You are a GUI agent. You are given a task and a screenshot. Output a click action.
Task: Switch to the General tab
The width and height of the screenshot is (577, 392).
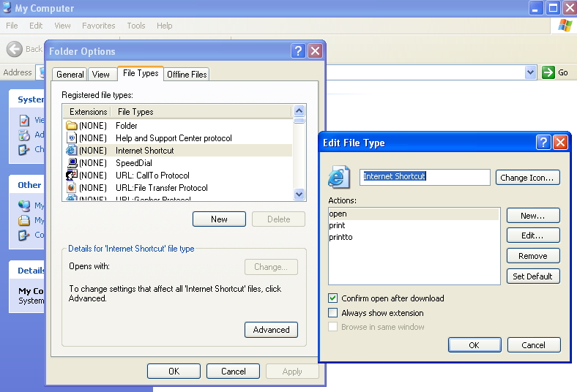coord(70,74)
